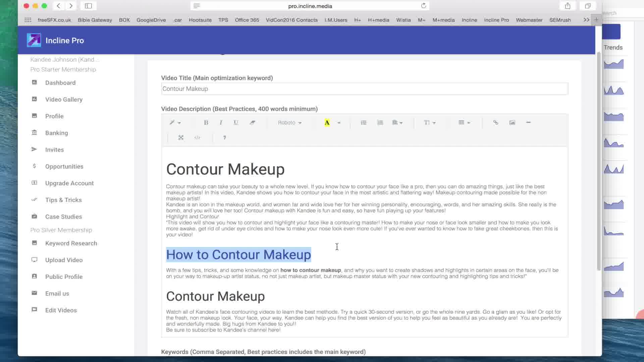Show all tabs overview button

click(588, 6)
